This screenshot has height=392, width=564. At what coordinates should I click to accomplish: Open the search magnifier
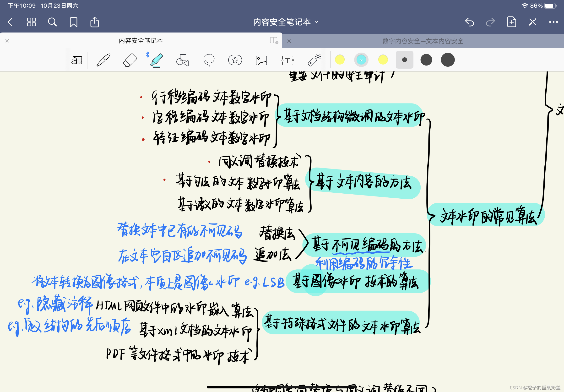coord(52,22)
